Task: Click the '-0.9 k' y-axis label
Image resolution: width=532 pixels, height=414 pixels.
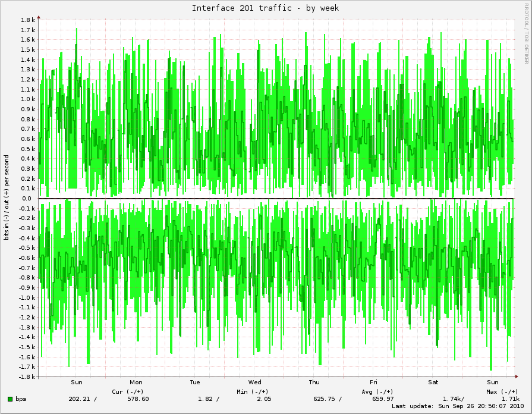Action: (27, 288)
